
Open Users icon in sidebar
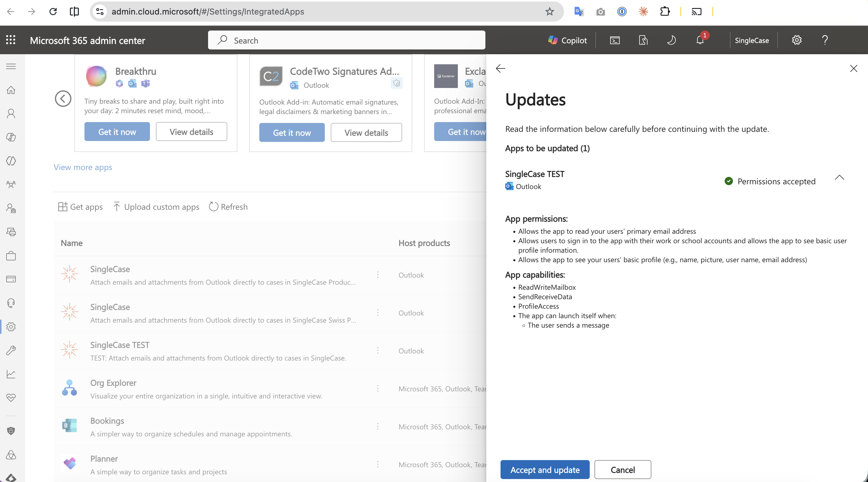click(x=11, y=113)
